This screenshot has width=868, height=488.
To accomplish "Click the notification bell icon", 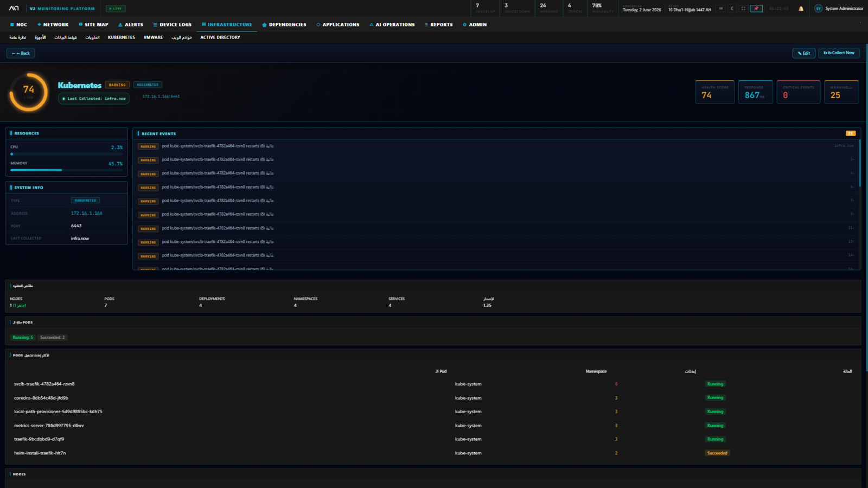I will click(801, 9).
